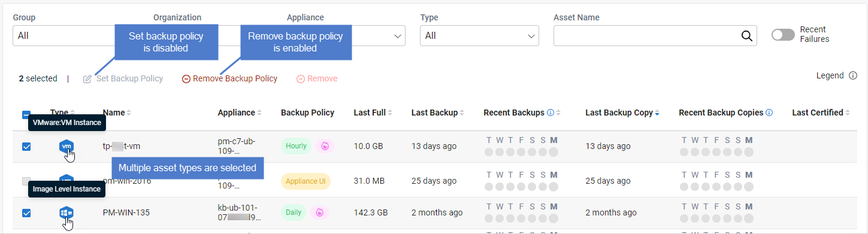
Task: Uncheck the PM-WIN-135 row checkbox
Action: [26, 212]
